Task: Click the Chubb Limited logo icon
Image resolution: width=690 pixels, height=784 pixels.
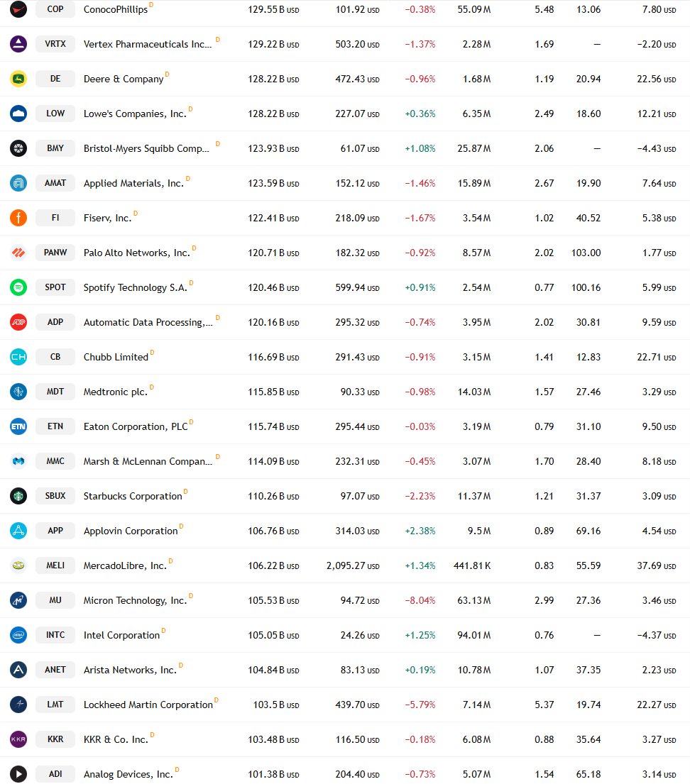Action: point(18,356)
